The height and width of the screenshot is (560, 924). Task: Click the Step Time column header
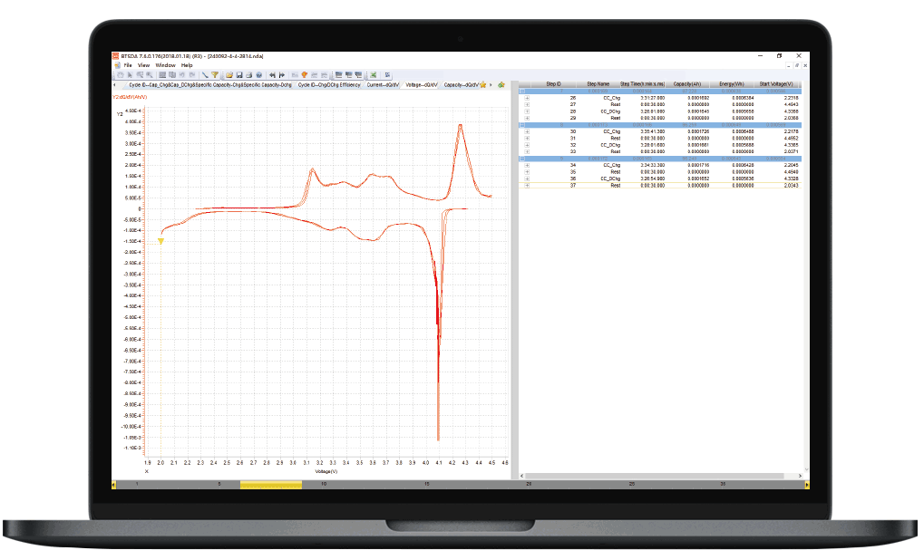[x=642, y=84]
